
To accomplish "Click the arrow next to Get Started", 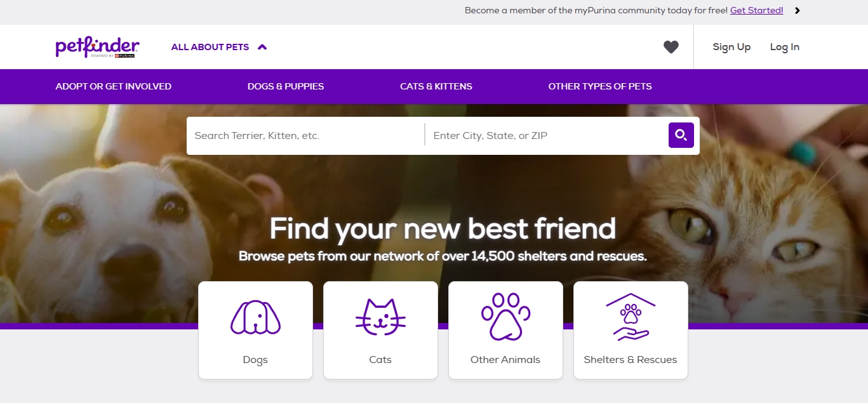I will tap(798, 11).
